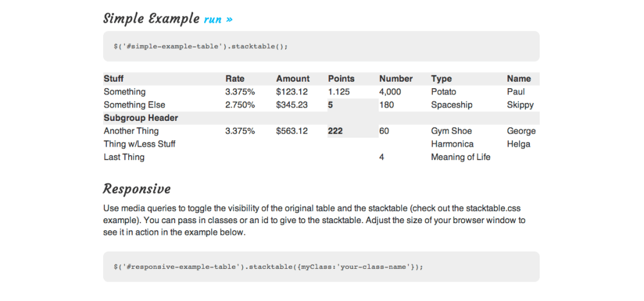The width and height of the screenshot is (644, 301).
Task: Select the Spaceship type cell
Action: click(451, 105)
